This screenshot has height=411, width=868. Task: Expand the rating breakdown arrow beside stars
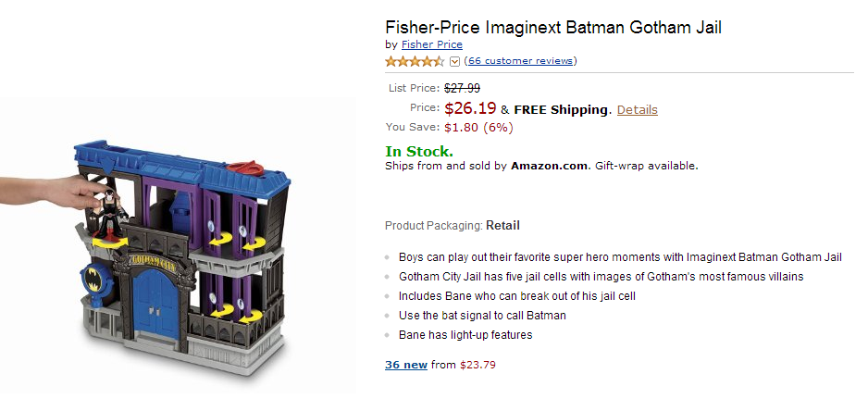coord(454,62)
